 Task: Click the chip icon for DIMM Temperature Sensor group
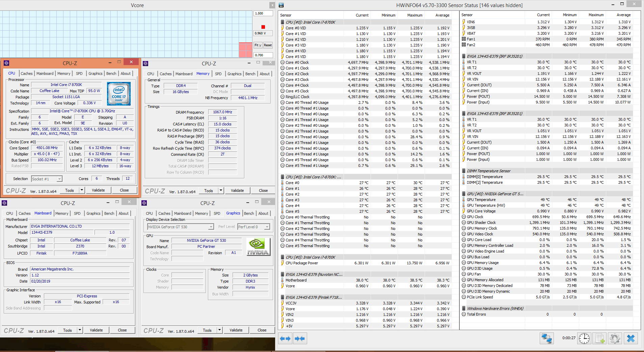coord(464,171)
